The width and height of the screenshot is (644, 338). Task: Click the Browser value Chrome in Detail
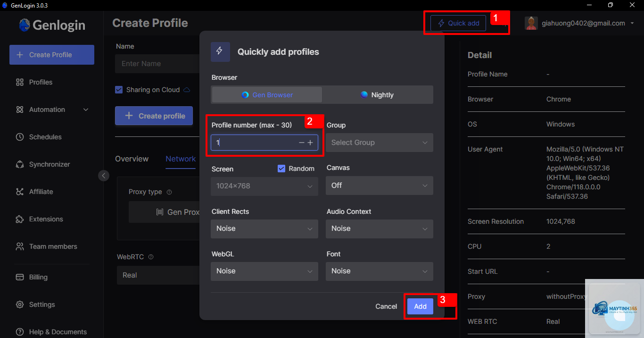pos(559,99)
